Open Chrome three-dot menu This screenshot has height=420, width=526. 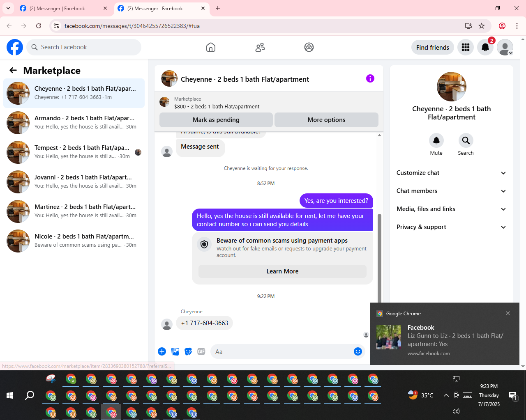(x=517, y=26)
